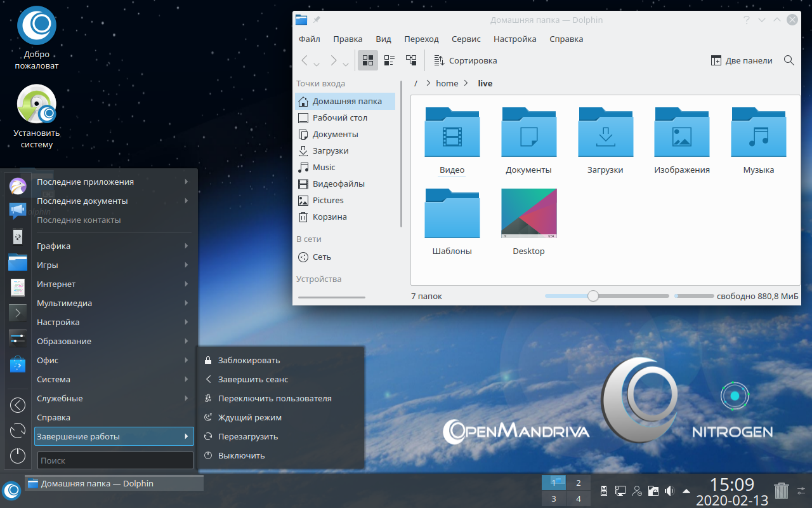812x508 pixels.
Task: Go forward in Dolphin navigation history
Action: tap(334, 61)
